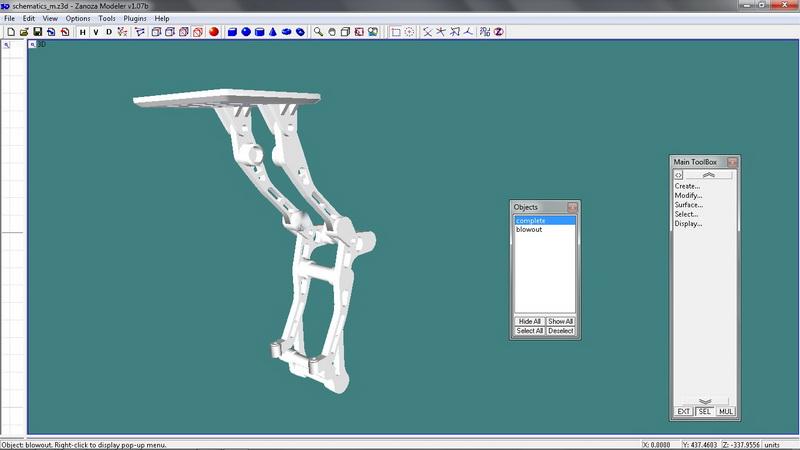Pick the blue sphere primitive icon
The height and width of the screenshot is (450, 800).
pyautogui.click(x=246, y=32)
